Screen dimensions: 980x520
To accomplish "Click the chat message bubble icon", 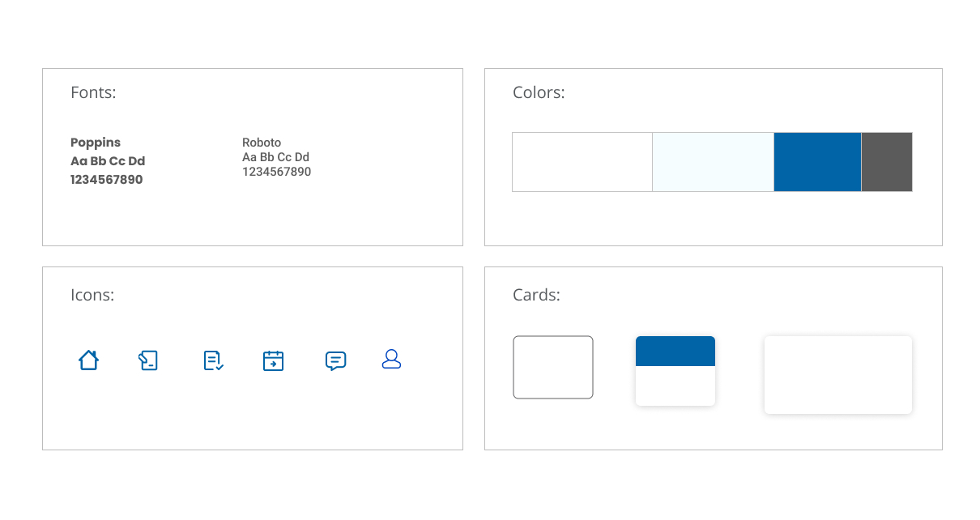I will coord(335,361).
